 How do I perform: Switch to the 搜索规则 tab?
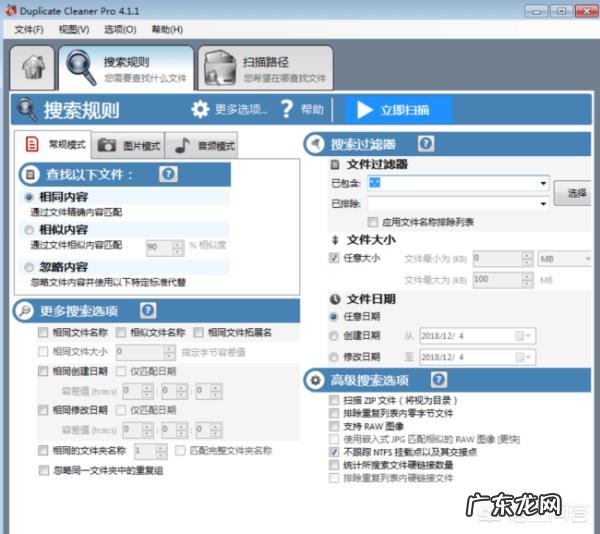click(x=126, y=68)
